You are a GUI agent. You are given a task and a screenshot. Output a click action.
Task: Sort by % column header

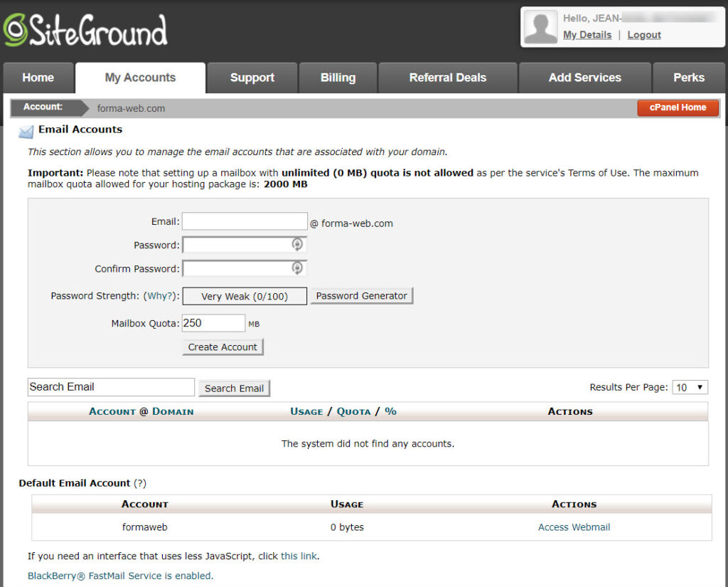(x=390, y=411)
